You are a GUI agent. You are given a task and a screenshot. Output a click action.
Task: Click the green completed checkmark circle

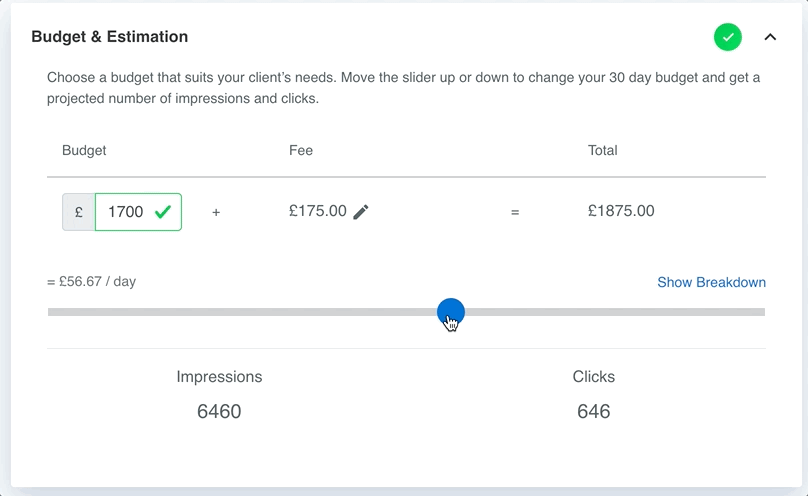click(728, 37)
